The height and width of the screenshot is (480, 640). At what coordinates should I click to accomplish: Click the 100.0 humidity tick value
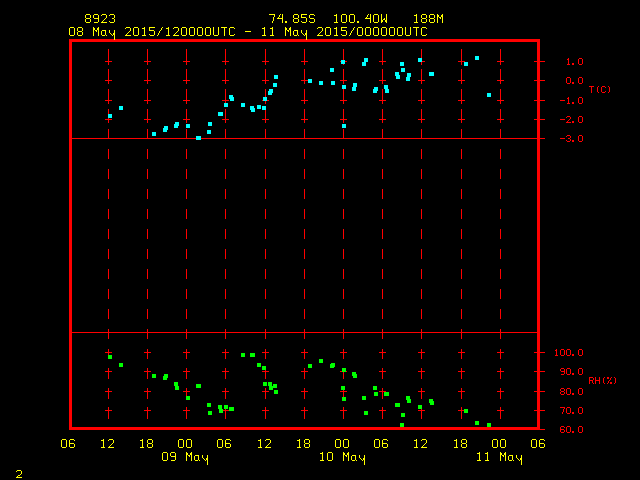tap(570, 353)
